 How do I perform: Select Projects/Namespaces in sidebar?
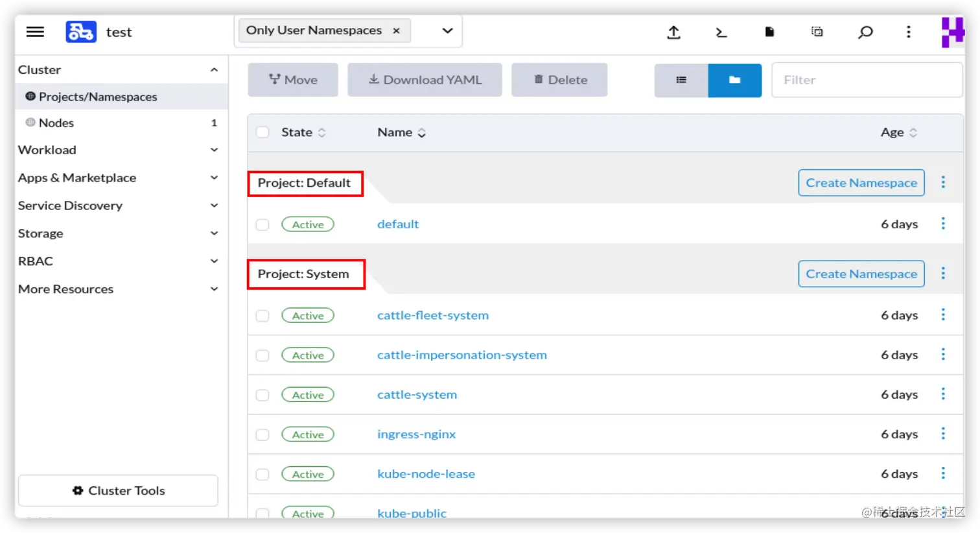coord(122,97)
